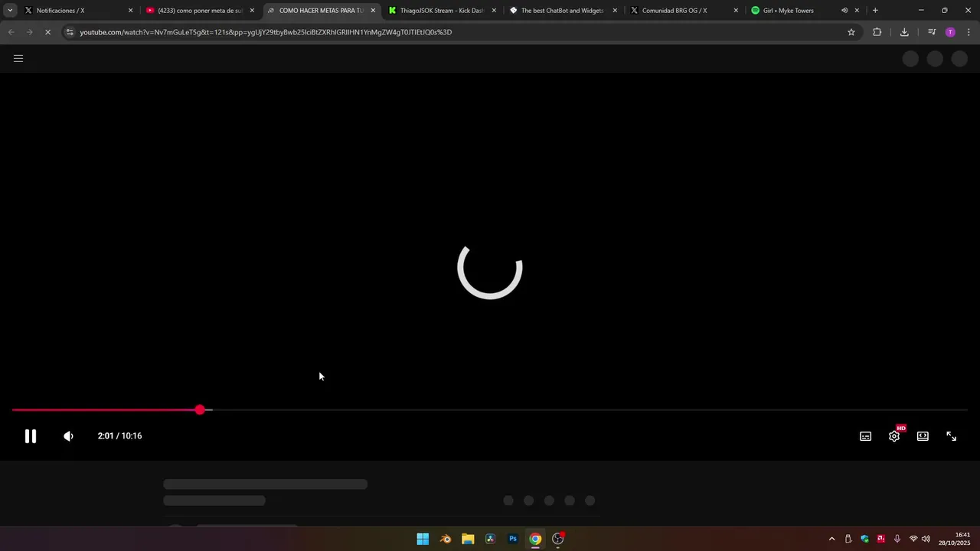
Task: Click the Chrome taskbar icon
Action: pyautogui.click(x=535, y=539)
